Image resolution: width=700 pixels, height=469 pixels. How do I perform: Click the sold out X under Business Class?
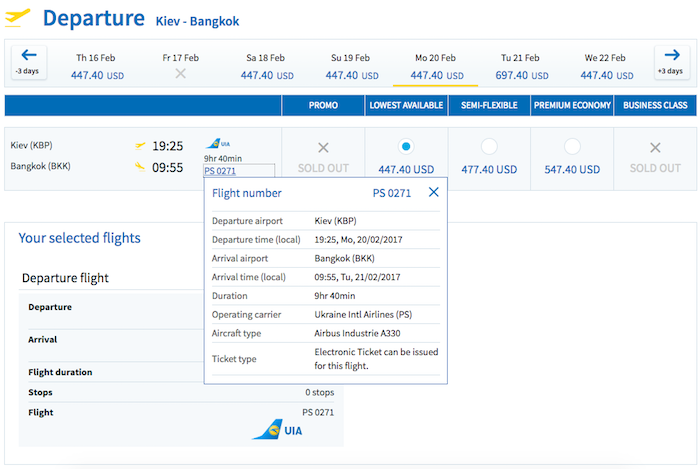click(655, 148)
